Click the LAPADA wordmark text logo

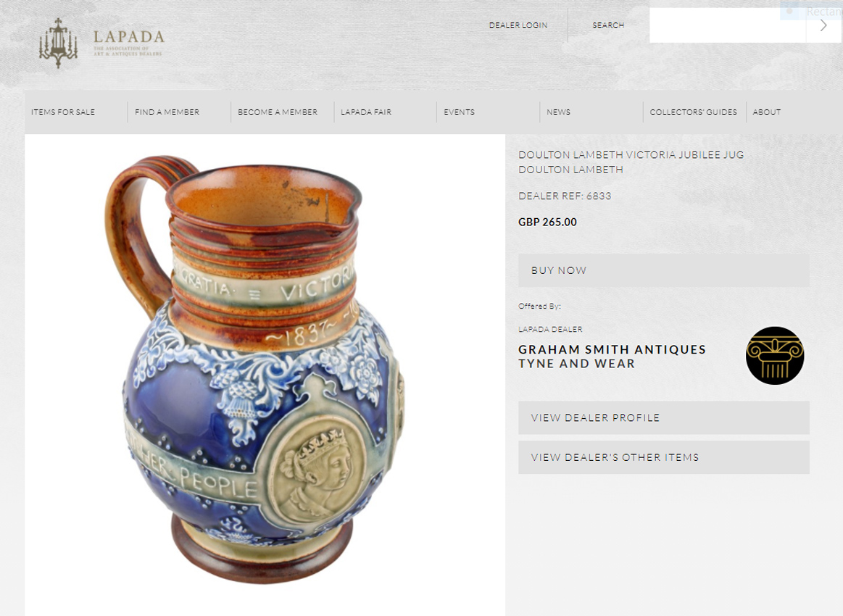[x=128, y=42]
